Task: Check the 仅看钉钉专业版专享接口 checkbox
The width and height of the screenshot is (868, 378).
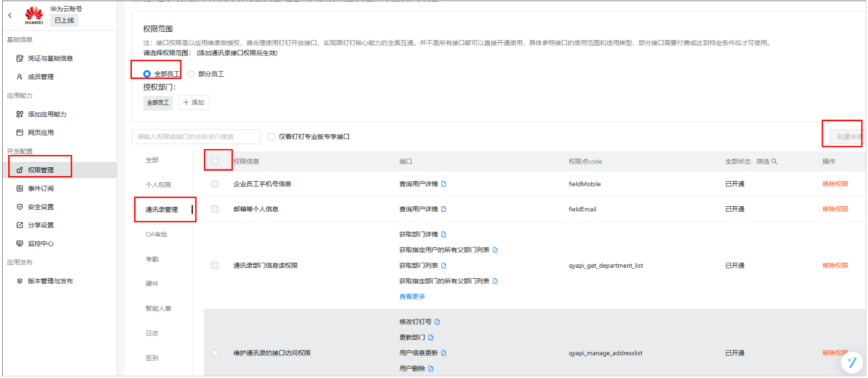Action: click(271, 137)
